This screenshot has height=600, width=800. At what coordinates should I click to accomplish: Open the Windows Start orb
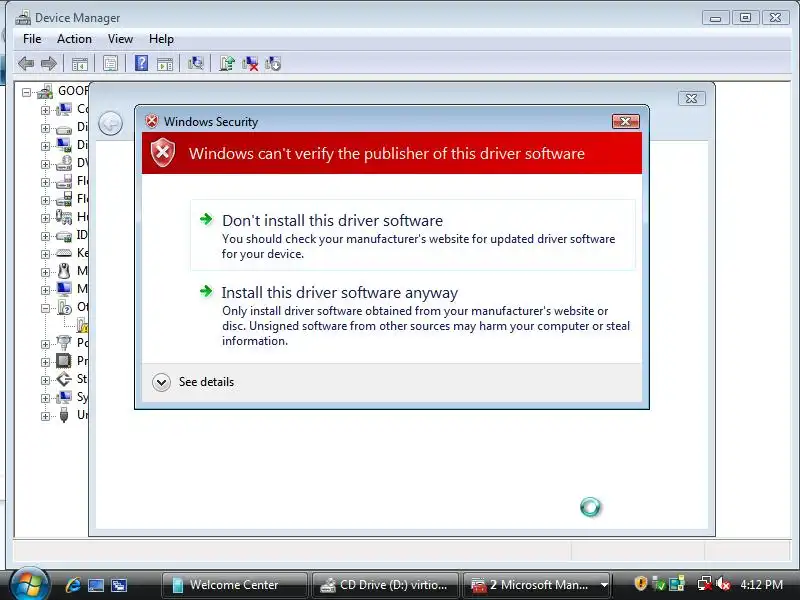[29, 584]
